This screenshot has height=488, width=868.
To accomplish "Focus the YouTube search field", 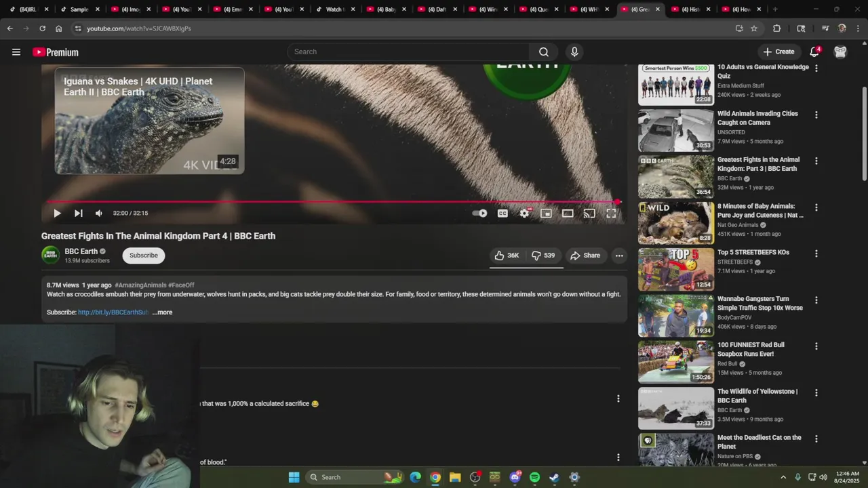I will tap(409, 52).
